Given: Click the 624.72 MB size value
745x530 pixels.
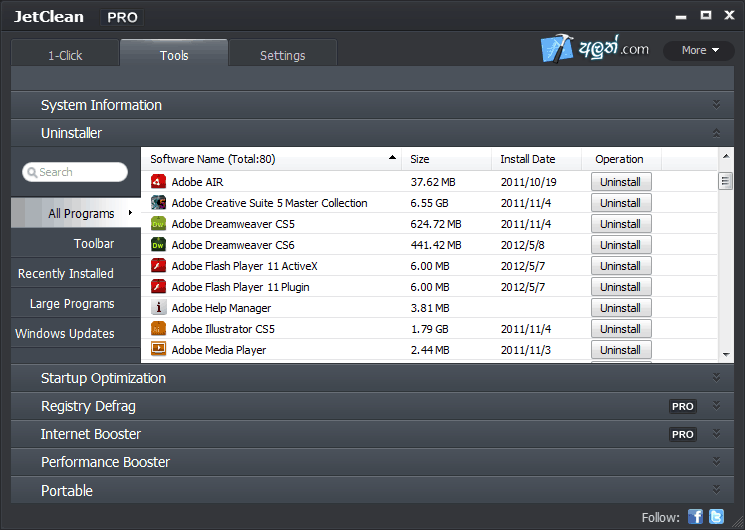Looking at the screenshot, I should 436,224.
